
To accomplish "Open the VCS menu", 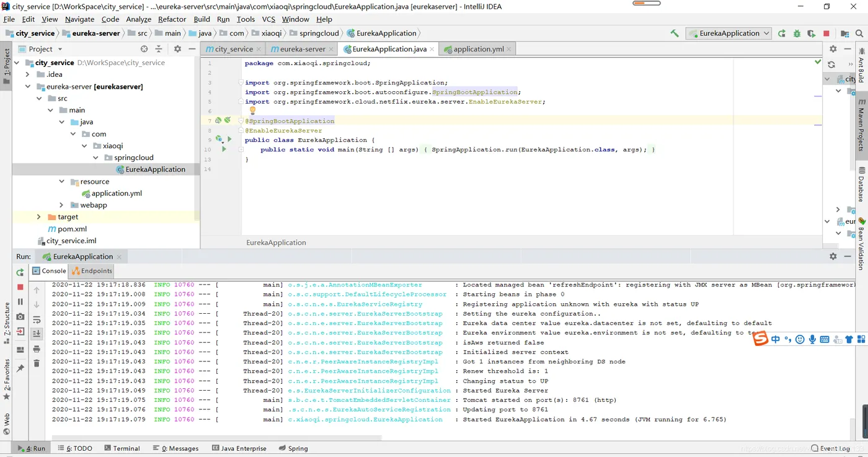I will coord(268,19).
